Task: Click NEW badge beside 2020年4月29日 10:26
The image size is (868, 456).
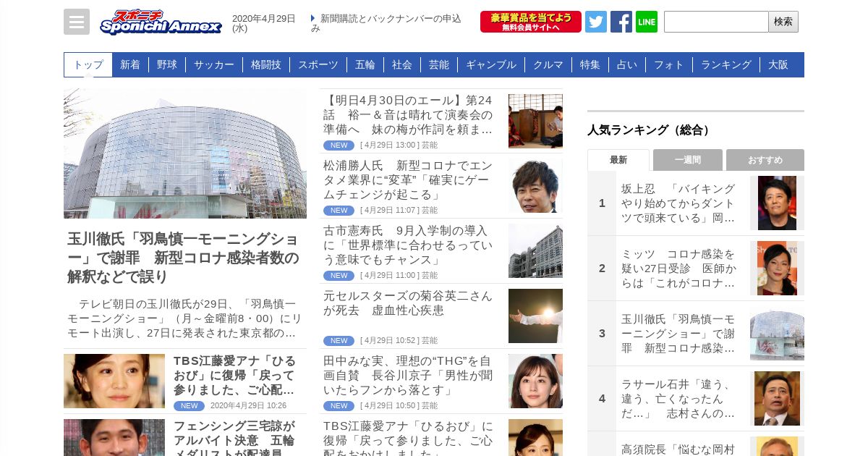Action: (x=189, y=406)
